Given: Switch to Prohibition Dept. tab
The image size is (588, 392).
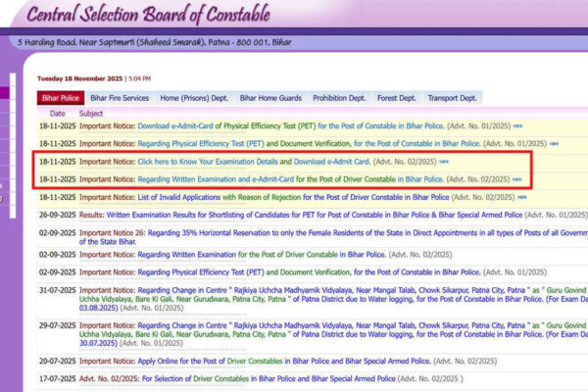Looking at the screenshot, I should click(x=340, y=98).
